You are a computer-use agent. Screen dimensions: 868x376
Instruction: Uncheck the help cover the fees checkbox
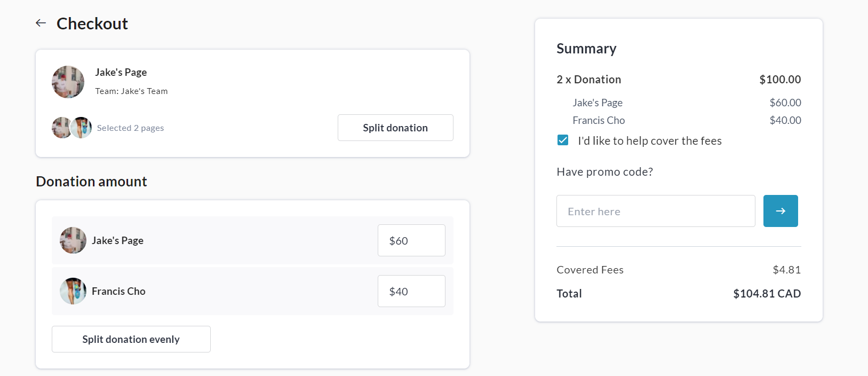(x=563, y=140)
